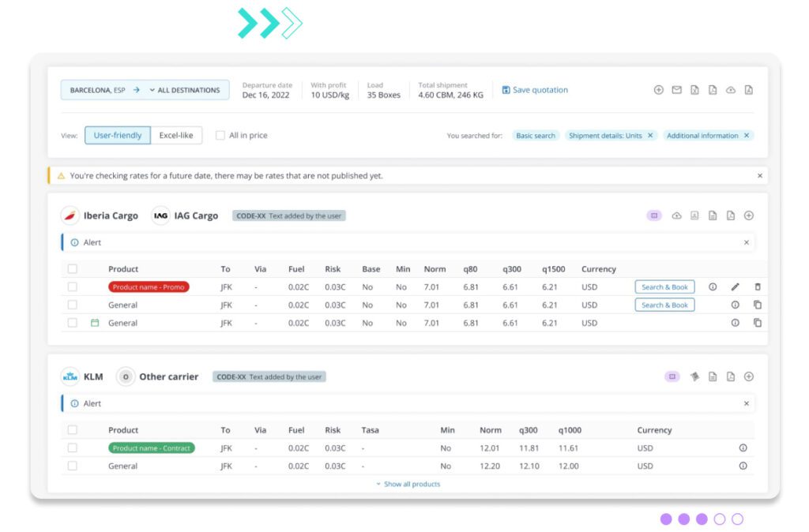Open the email quotation icon in top toolbar
This screenshot has width=809, height=532.
click(x=677, y=90)
